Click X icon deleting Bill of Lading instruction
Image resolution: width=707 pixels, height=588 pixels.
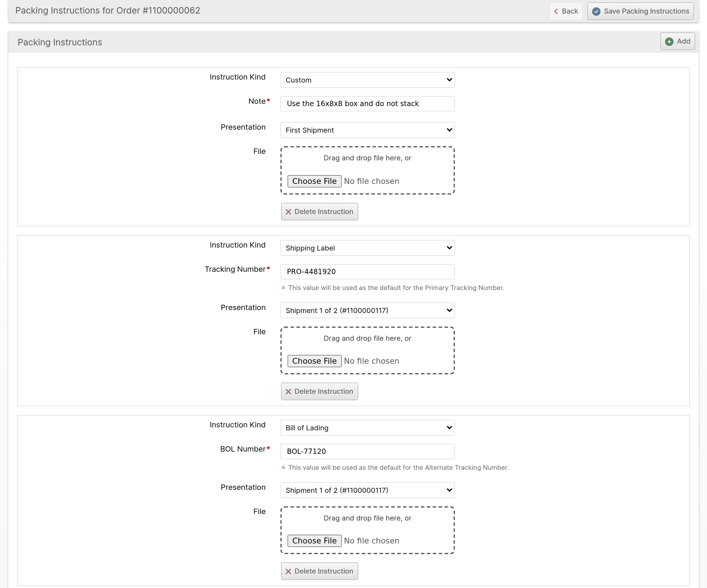click(x=288, y=571)
